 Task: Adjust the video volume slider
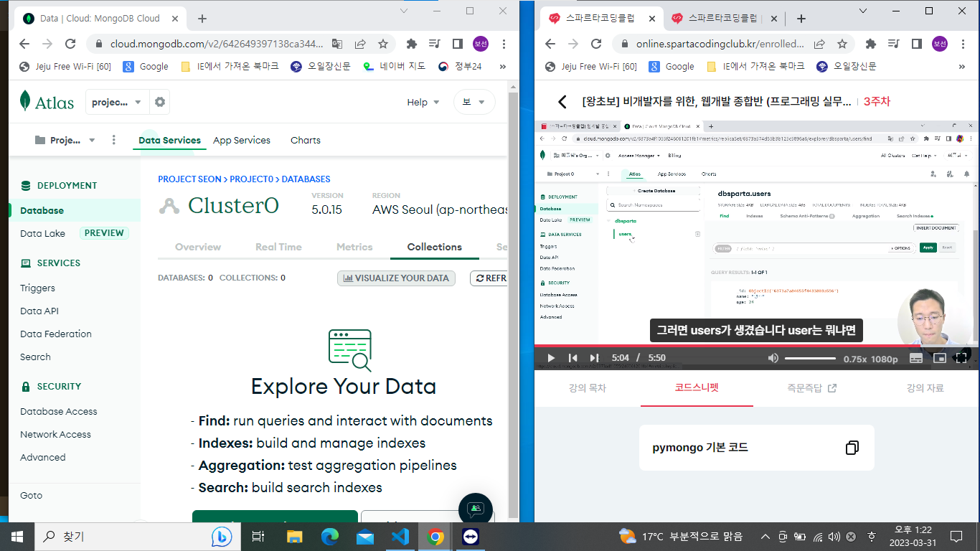[810, 358]
